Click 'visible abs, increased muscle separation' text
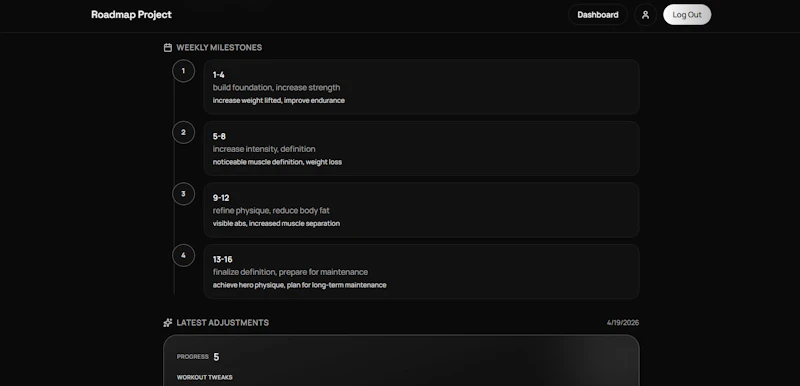This screenshot has height=386, width=800. point(276,223)
